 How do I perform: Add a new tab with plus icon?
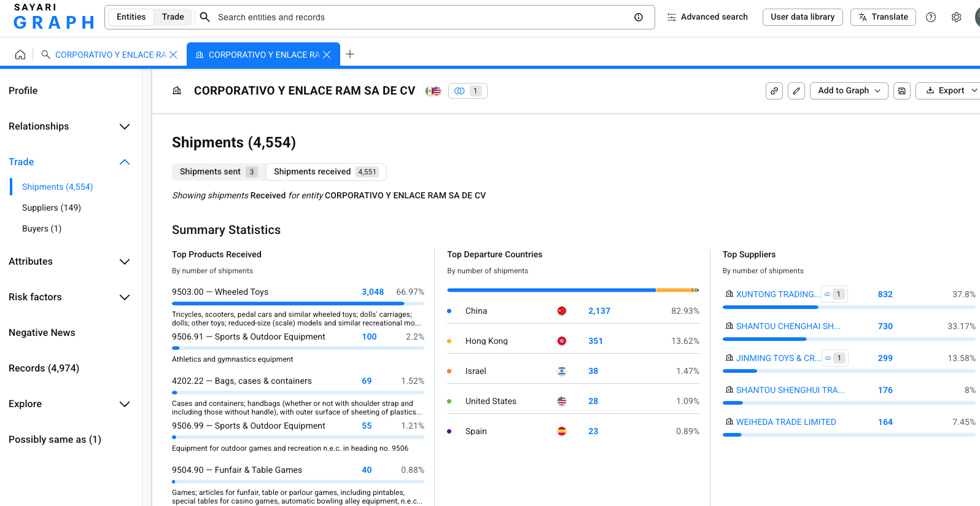point(350,54)
